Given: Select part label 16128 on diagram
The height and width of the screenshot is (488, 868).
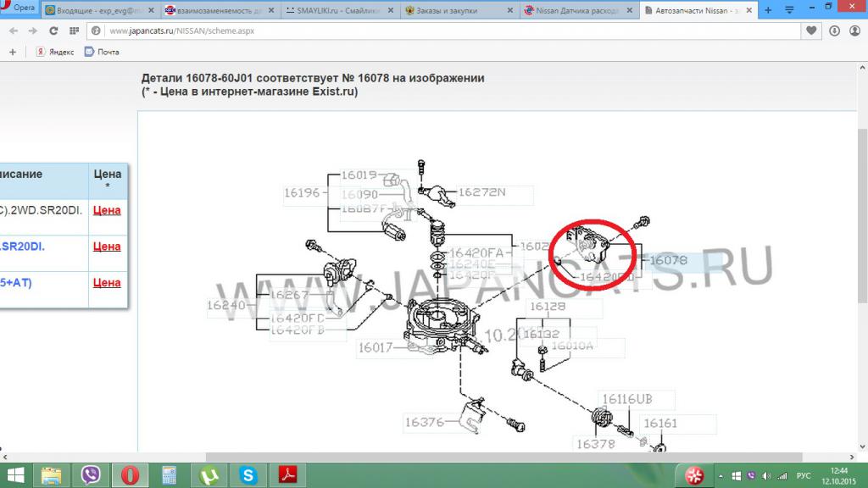Looking at the screenshot, I should click(548, 307).
